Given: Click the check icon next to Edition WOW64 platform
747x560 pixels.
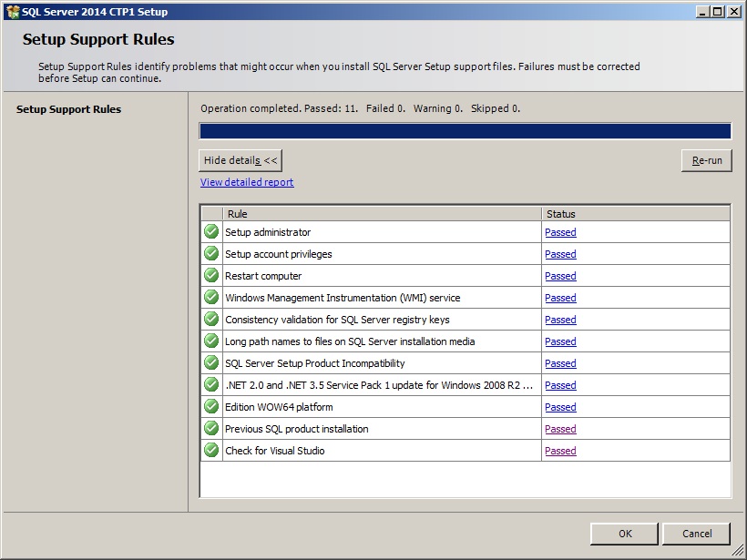Looking at the screenshot, I should (211, 407).
